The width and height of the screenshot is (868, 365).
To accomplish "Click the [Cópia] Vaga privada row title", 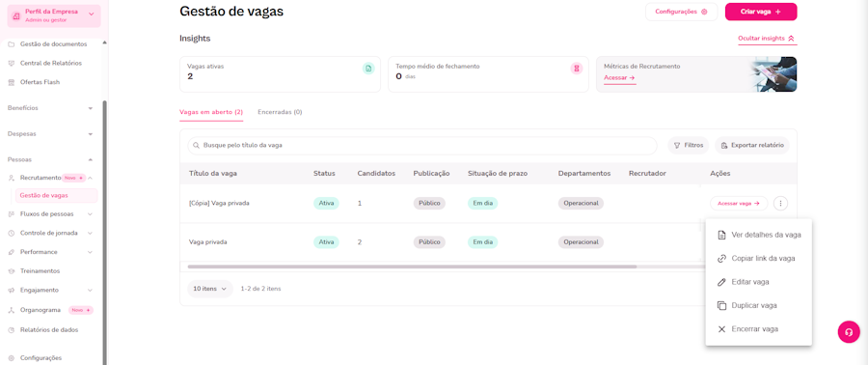I will point(219,204).
